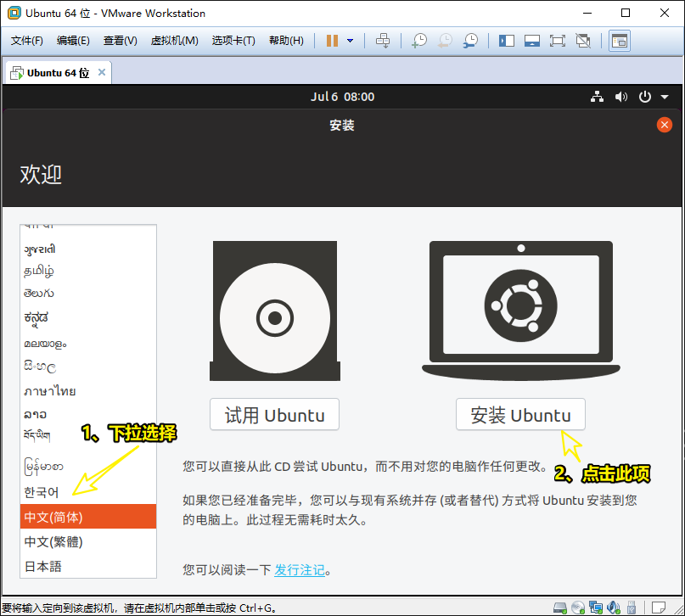The image size is (685, 616).
Task: Click the CD/DVD device status icon
Action: coord(577,608)
